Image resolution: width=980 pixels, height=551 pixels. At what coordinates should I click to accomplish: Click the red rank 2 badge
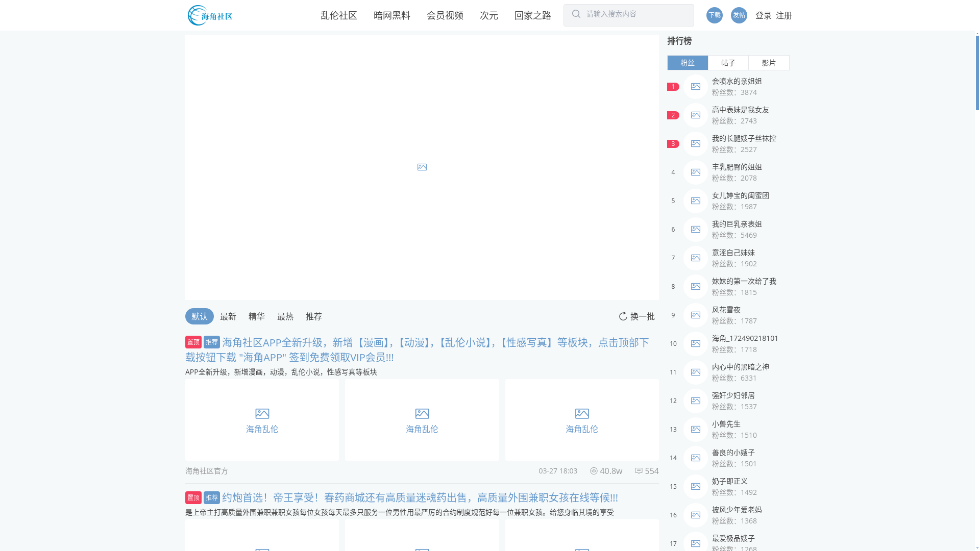(673, 115)
